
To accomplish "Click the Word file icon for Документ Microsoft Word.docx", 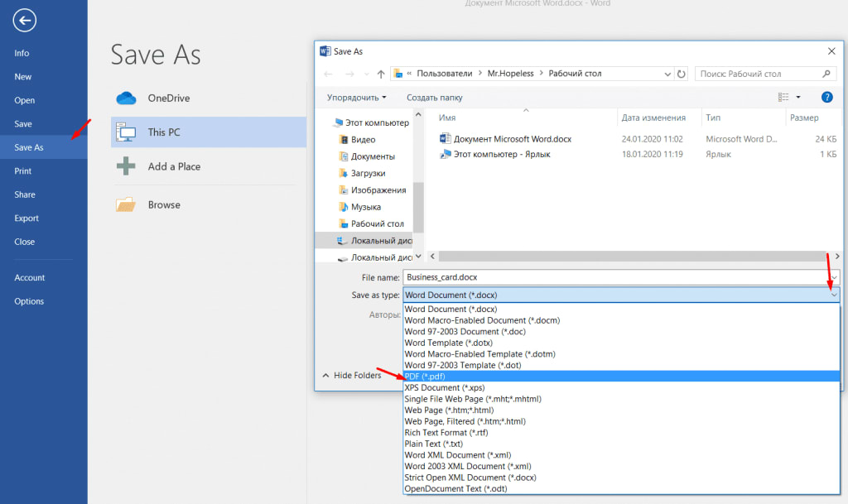I will (445, 139).
